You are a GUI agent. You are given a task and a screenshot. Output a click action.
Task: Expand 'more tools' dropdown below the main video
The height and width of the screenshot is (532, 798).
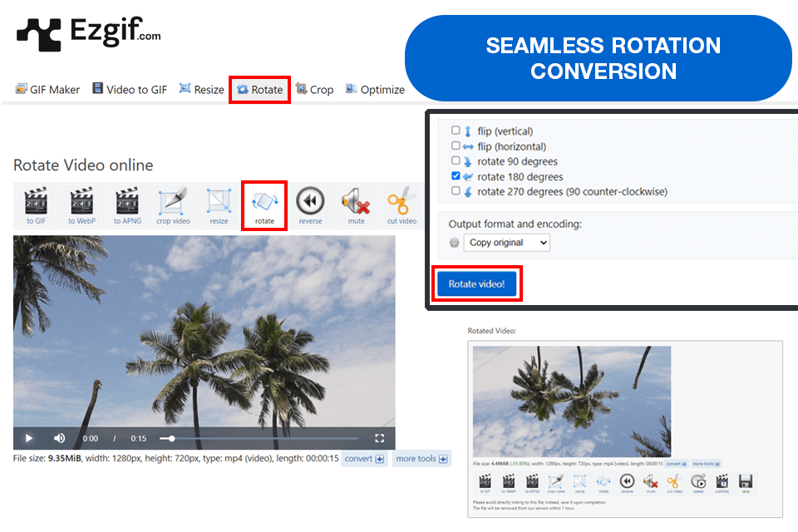pyautogui.click(x=421, y=459)
